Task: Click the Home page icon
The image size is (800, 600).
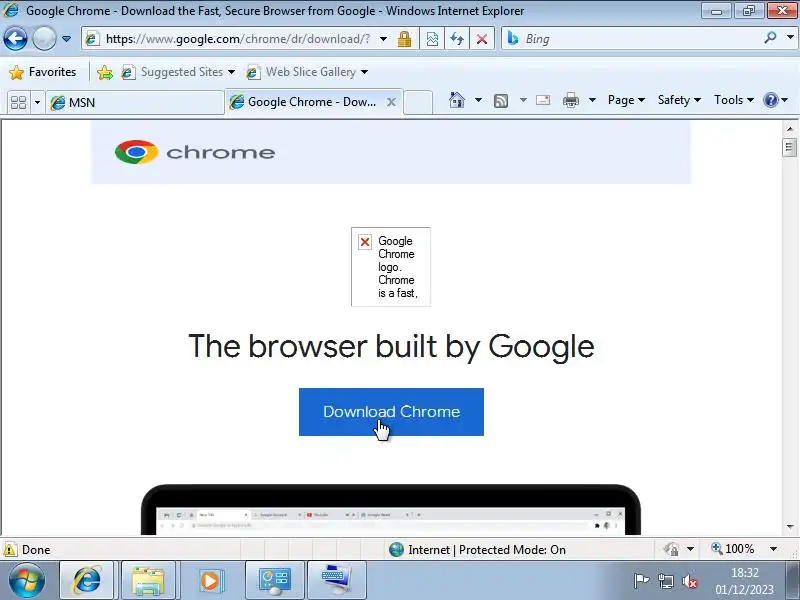Action: coord(457,100)
